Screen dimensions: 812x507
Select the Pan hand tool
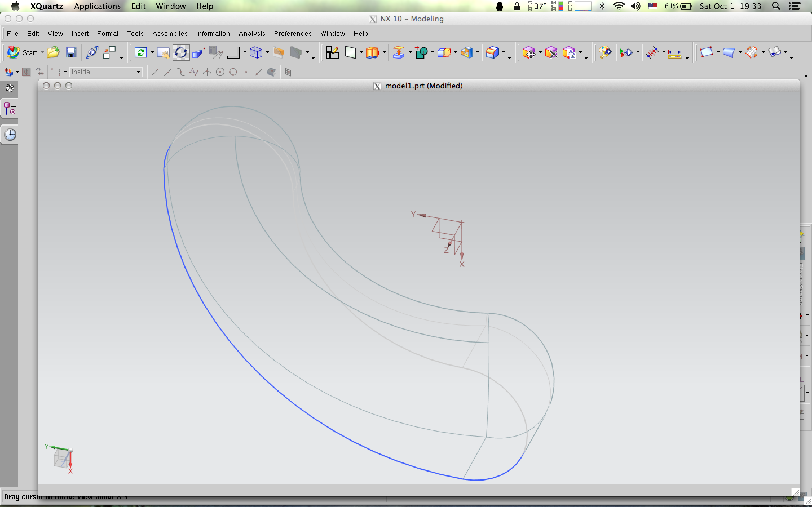(x=164, y=53)
